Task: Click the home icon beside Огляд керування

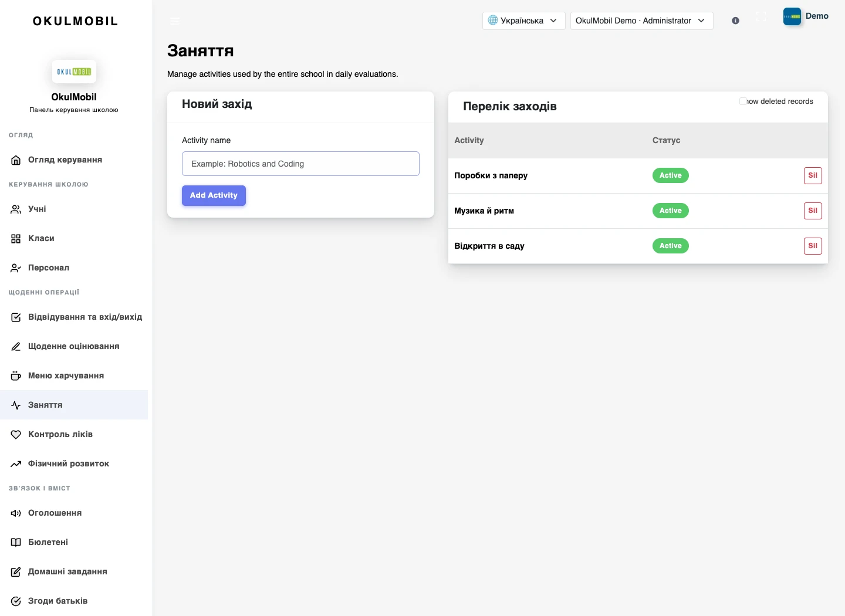Action: [16, 160]
